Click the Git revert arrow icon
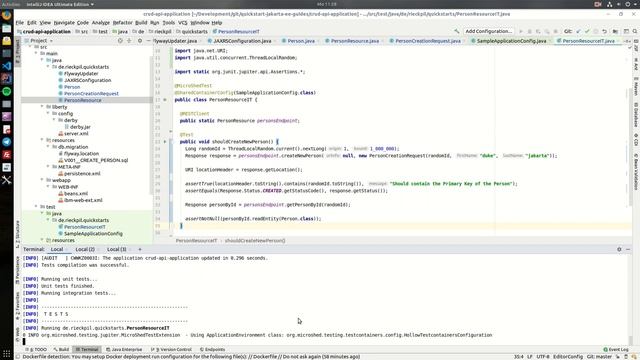This screenshot has width=640, height=360. pyautogui.click(x=604, y=31)
